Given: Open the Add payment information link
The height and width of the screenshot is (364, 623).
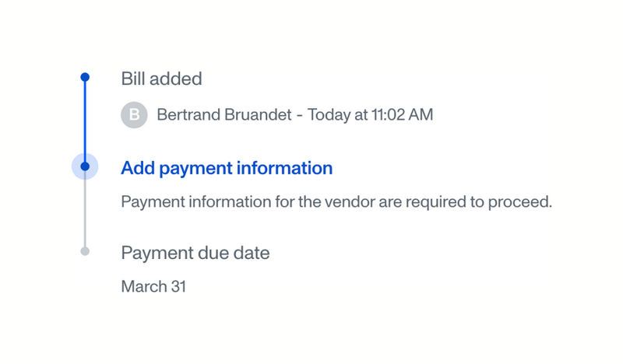Looking at the screenshot, I should 227,168.
